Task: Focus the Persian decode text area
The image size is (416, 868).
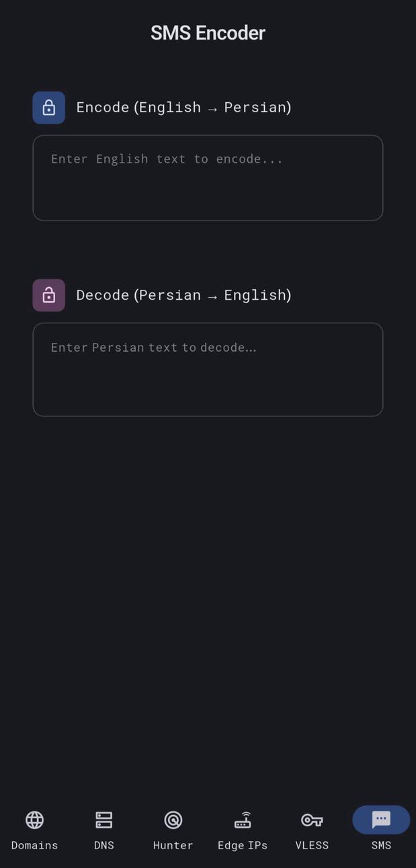Action: click(208, 369)
